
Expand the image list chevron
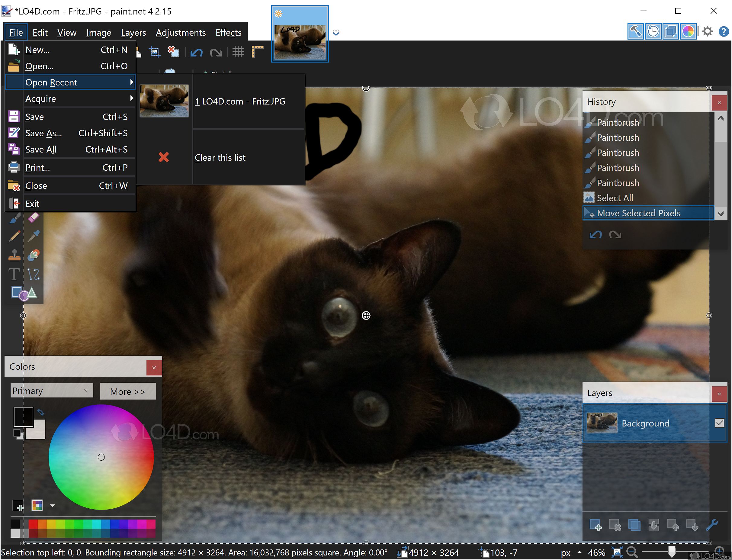coord(336,33)
